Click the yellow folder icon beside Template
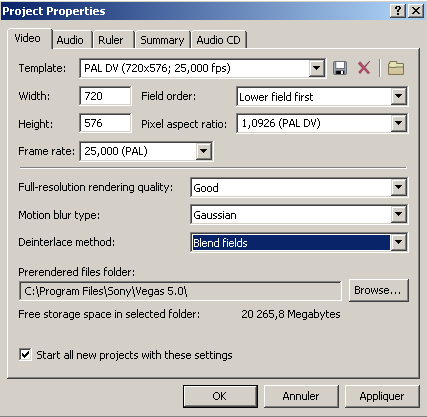Screen dimensions: 427x417 coord(396,68)
